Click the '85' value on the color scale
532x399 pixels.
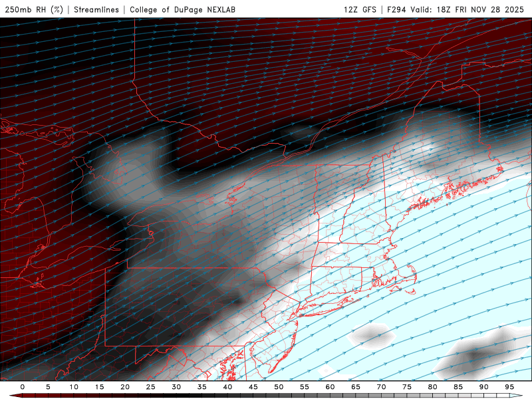[458, 387]
